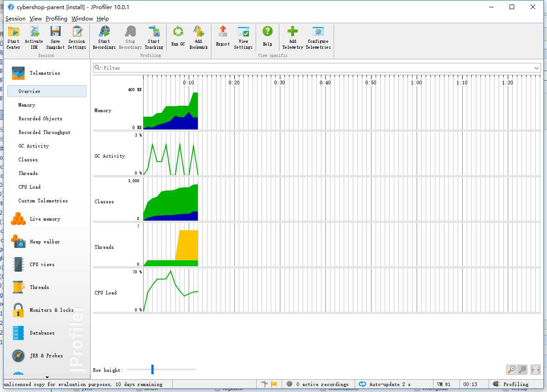Click the GC Activity telemetry row label
Image resolution: width=547 pixels, height=392 pixels.
pyautogui.click(x=109, y=156)
